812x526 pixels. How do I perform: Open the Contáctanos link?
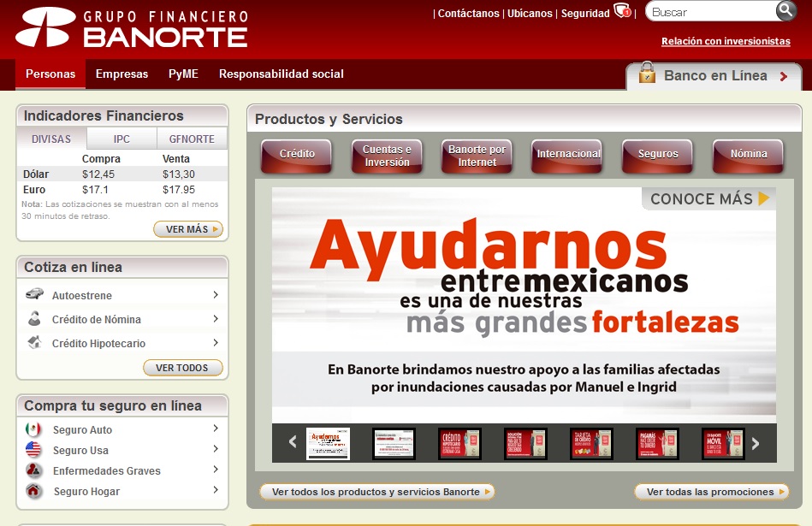tap(469, 14)
